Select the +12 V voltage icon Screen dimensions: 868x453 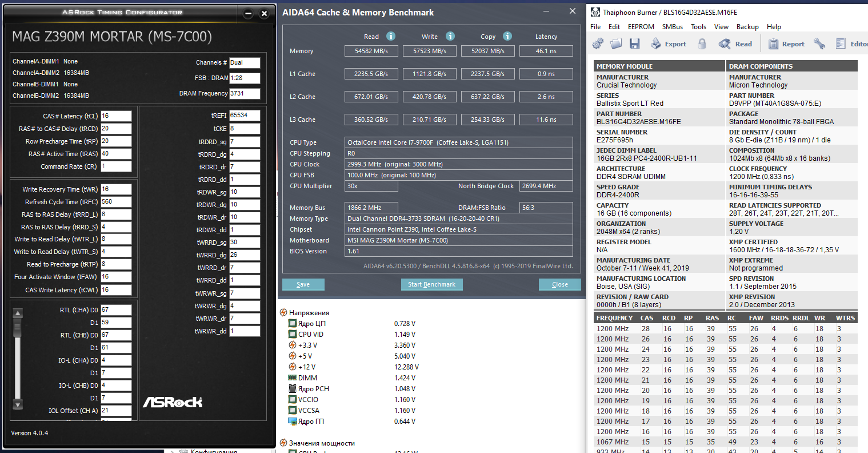[293, 367]
